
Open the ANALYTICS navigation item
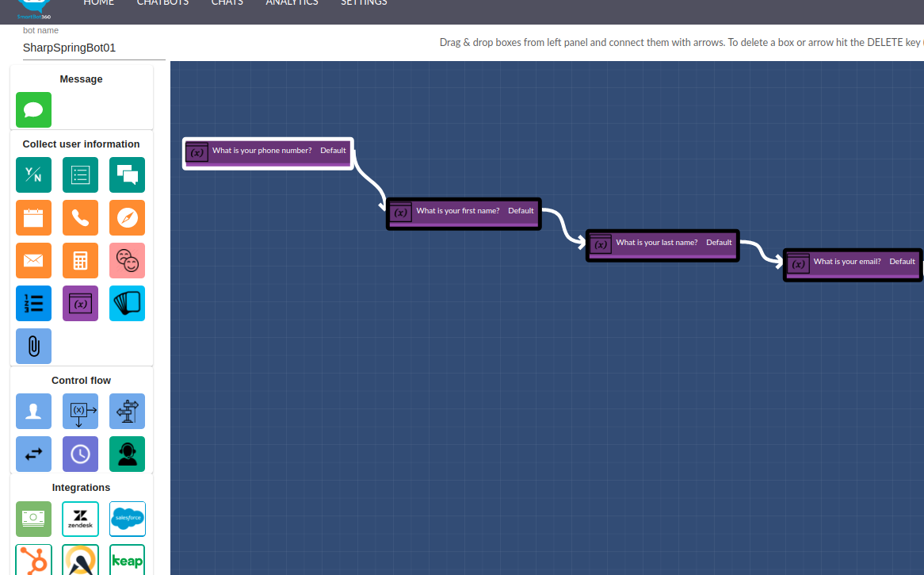(292, 3)
